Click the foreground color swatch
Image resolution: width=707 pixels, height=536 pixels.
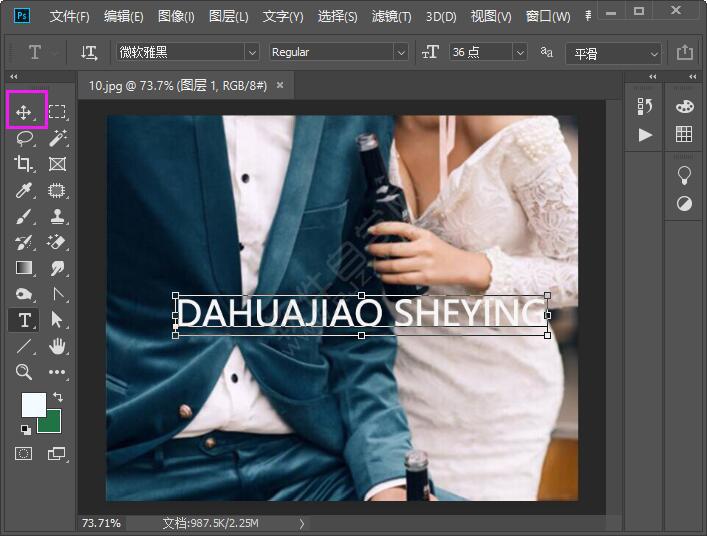click(x=34, y=405)
